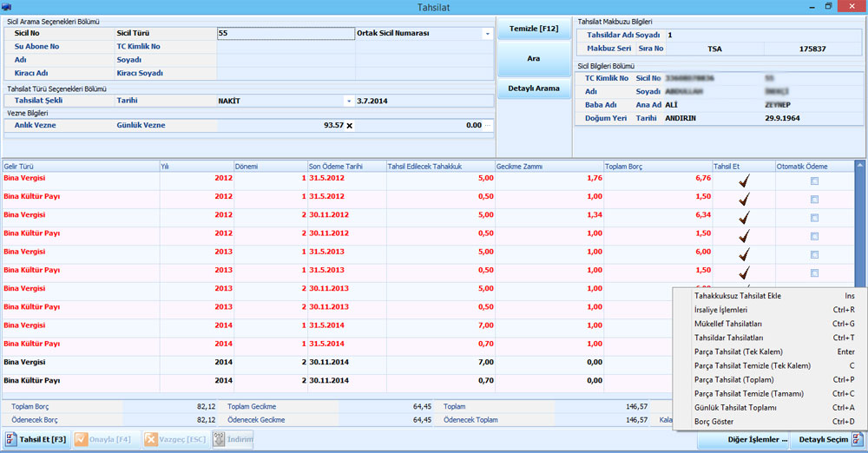868x453 pixels.
Task: Toggle Tahsil Et checkmark for Bina Vergisi 31.5.2012
Action: coord(744,181)
